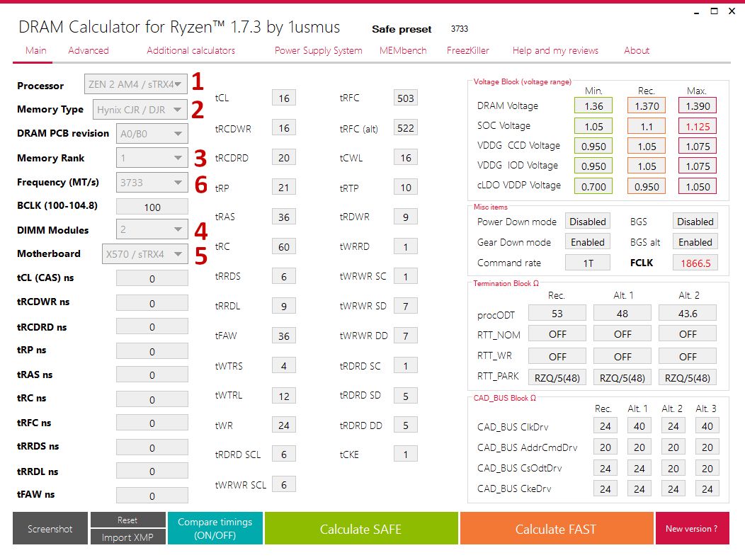Expand the Motherboard dropdown
Screen dimensions: 745x560
[144, 253]
